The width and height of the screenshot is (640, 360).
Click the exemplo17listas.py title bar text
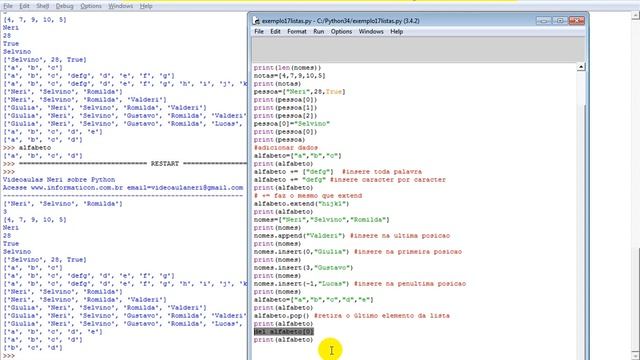340,21
